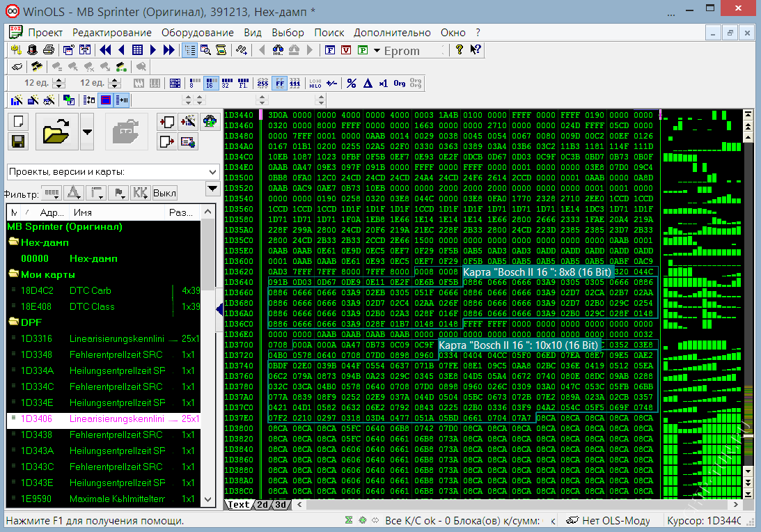This screenshot has width=761, height=532.
Task: Open the Оборудование menu
Action: (x=198, y=33)
